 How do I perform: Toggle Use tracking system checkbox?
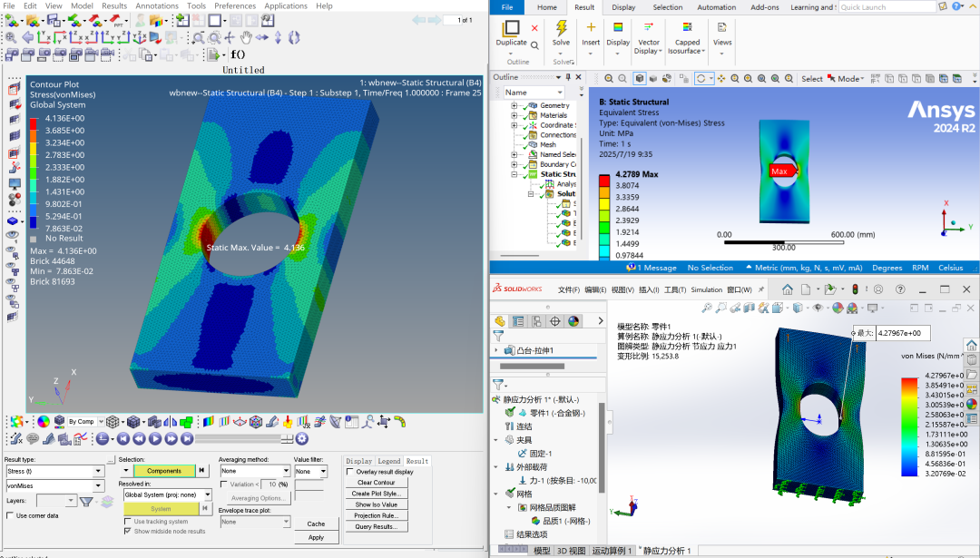[128, 521]
